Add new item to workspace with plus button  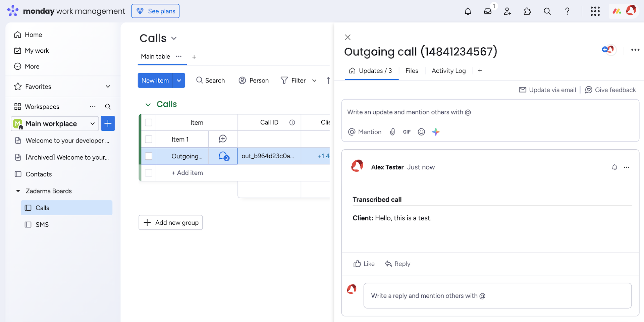click(x=108, y=123)
